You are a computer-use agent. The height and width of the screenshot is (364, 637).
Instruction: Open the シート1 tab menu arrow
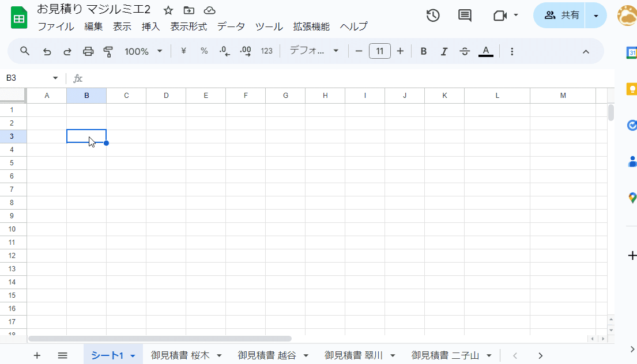point(133,356)
